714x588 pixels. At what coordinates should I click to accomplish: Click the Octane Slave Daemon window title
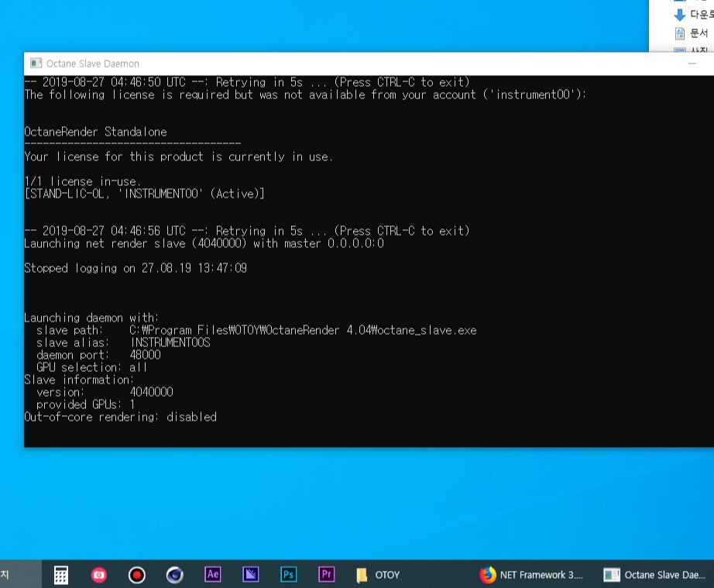pos(93,64)
